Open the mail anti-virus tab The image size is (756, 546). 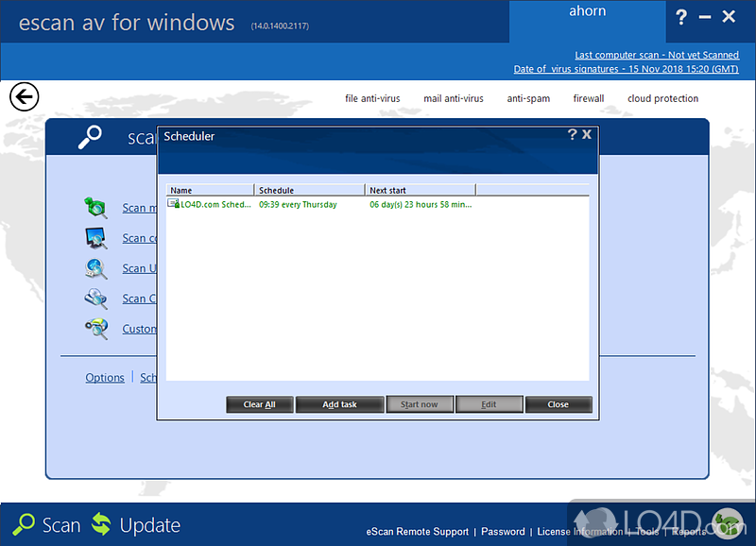[454, 99]
